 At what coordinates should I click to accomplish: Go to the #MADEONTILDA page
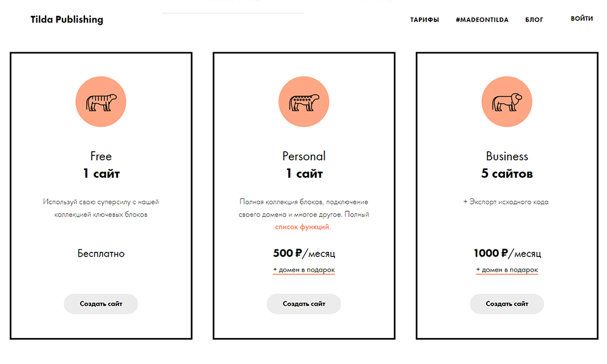click(x=482, y=20)
